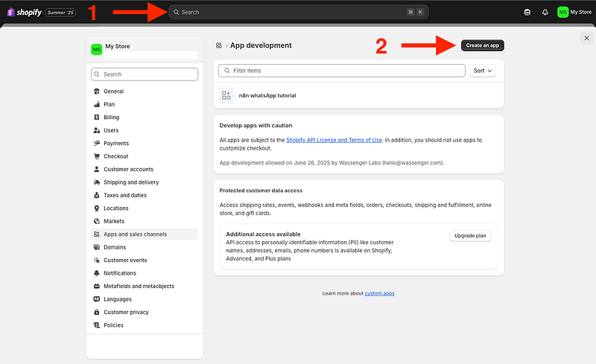Viewport: 596px width, 364px height.
Task: Expand the Sort dropdown
Action: point(483,71)
